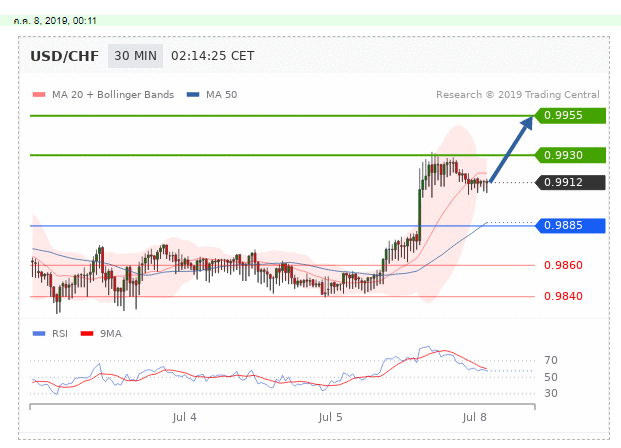Click the Jul 4 date axis label
This screenshot has height=448, width=621.
184,417
